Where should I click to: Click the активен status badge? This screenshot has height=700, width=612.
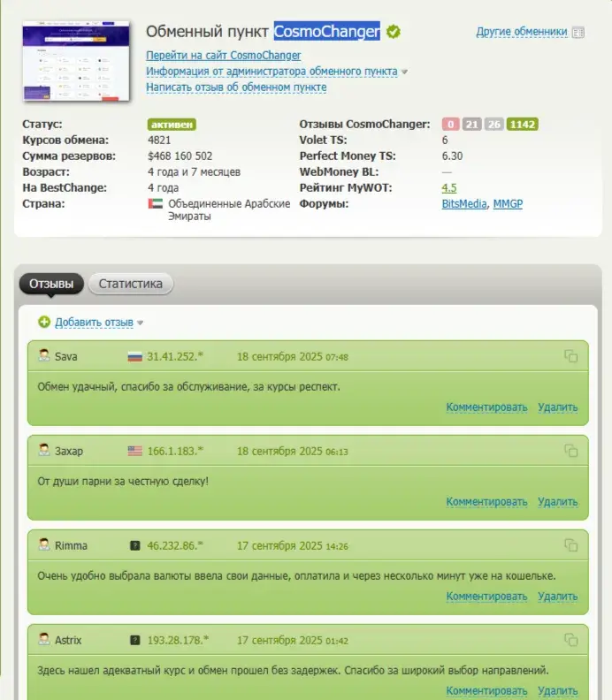[172, 125]
